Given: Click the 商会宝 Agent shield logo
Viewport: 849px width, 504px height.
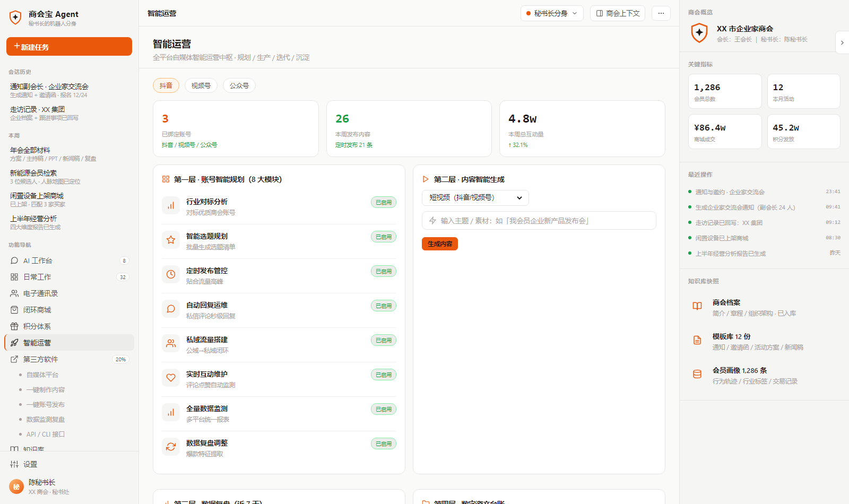Looking at the screenshot, I should coord(15,18).
